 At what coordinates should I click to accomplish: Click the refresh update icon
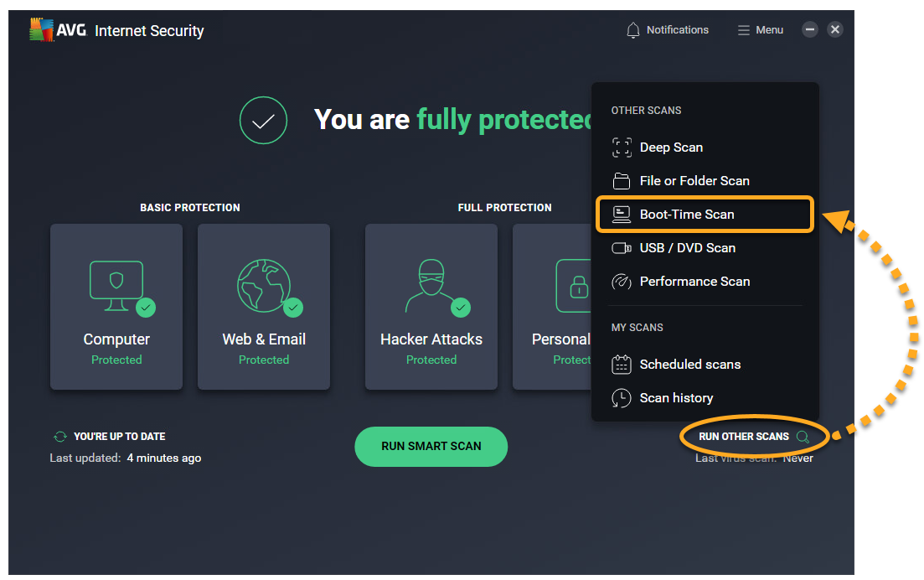[x=60, y=437]
